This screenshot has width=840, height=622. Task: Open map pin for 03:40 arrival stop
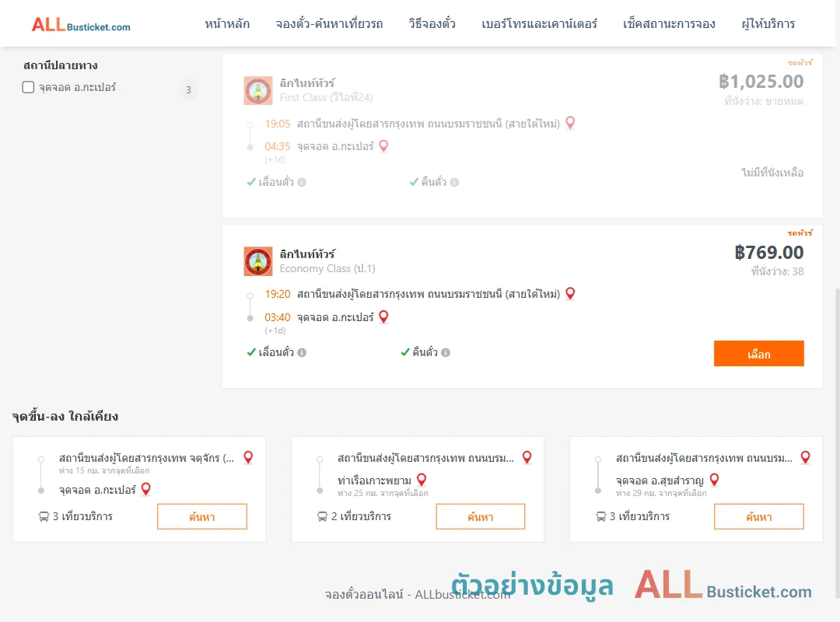(x=383, y=316)
